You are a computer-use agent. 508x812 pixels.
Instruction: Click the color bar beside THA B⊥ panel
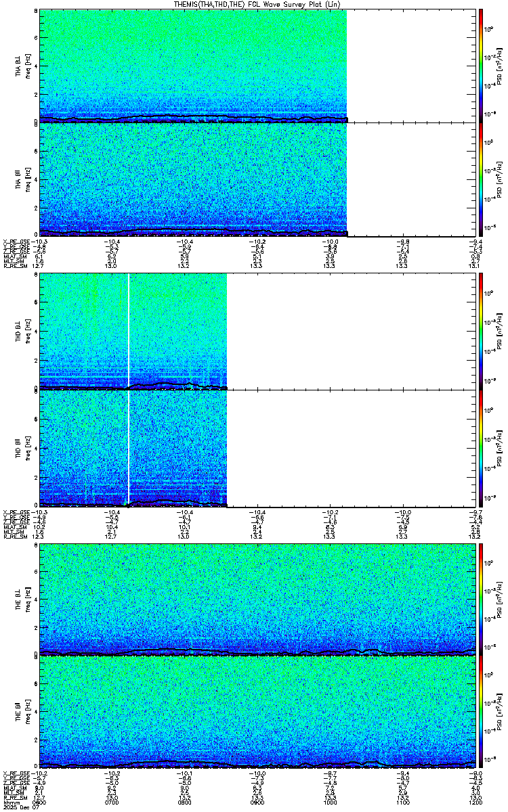click(481, 66)
